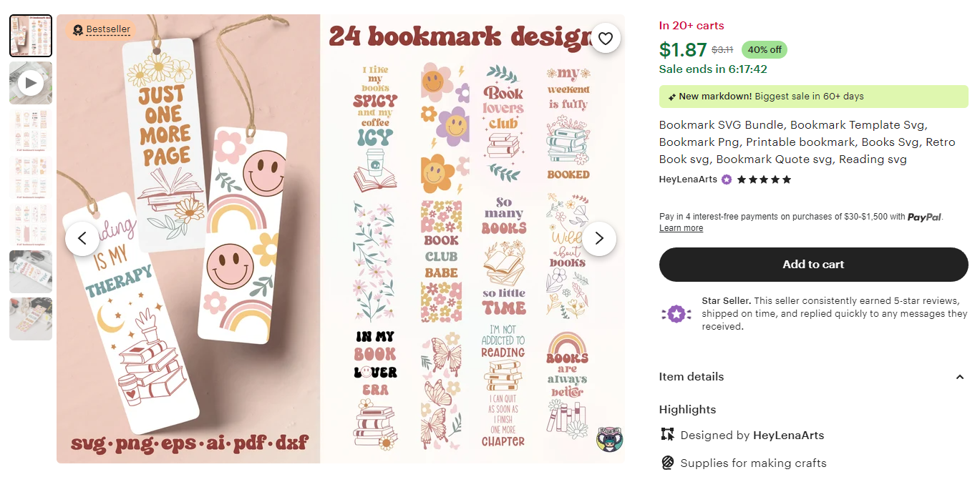Select the third image thumbnail
Screen dimensions: 980x477
pos(31,130)
